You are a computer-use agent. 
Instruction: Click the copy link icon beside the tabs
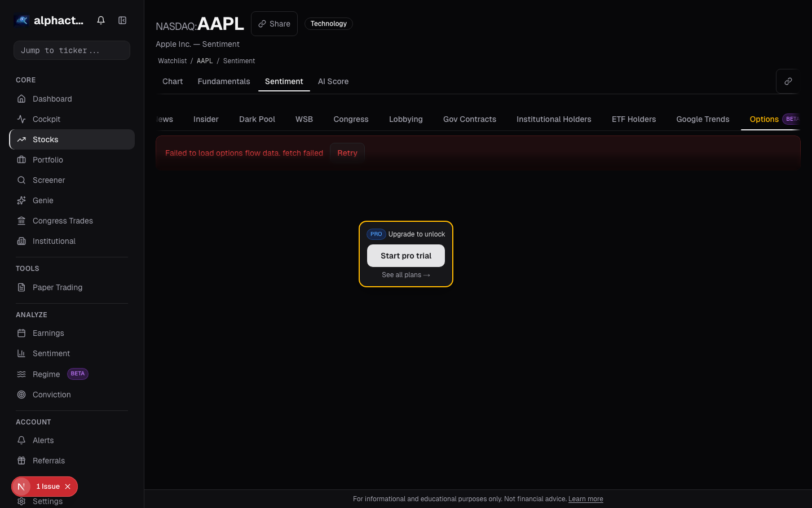tap(788, 81)
